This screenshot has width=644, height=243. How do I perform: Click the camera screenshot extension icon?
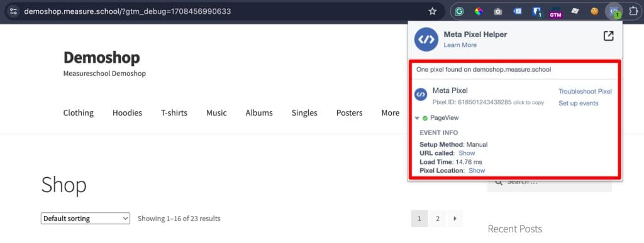(x=498, y=11)
